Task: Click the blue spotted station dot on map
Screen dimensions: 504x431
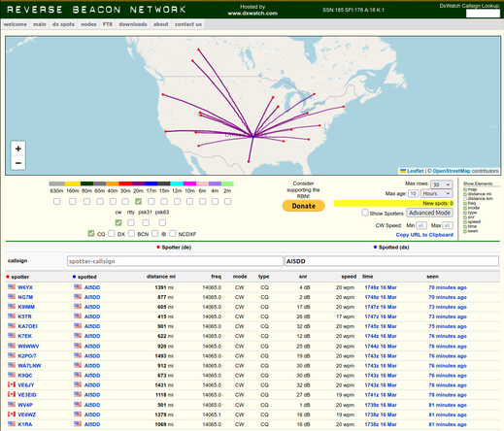Action: (253, 137)
